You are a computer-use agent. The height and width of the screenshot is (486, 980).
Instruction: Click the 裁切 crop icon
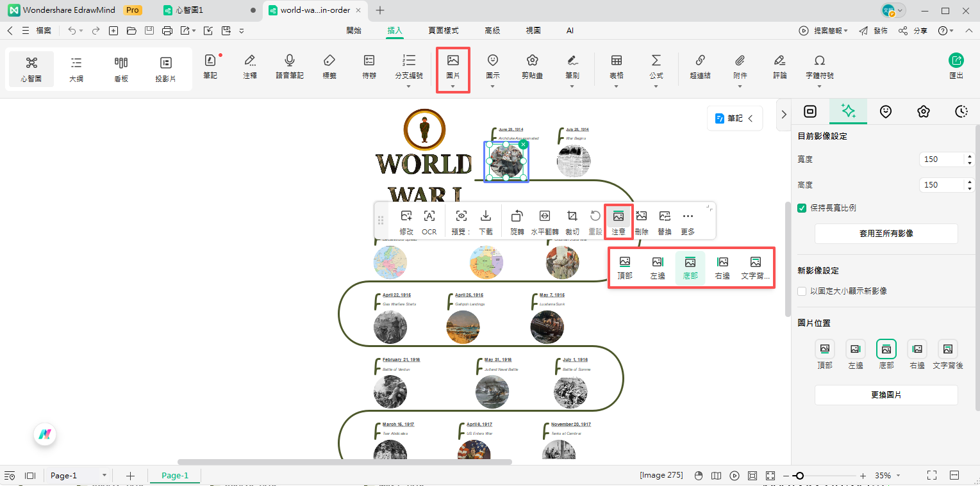coord(572,216)
